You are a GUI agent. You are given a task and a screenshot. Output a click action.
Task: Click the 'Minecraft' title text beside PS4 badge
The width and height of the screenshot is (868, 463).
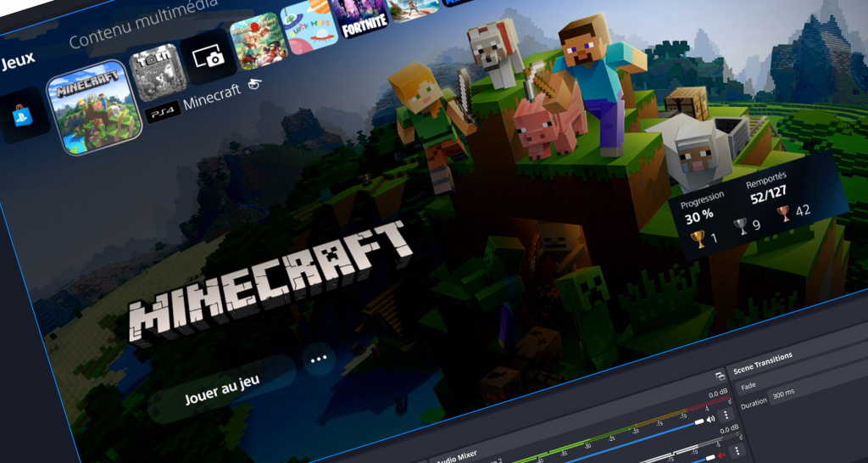coord(212,98)
